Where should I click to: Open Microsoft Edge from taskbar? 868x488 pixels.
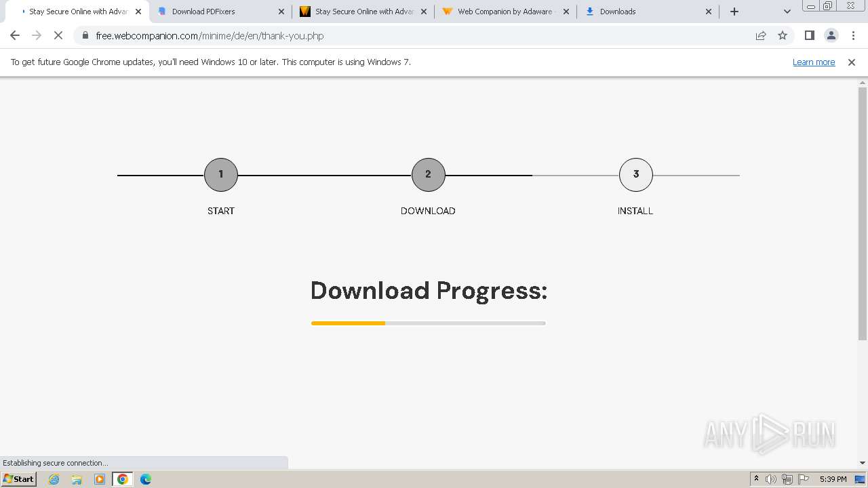coord(146,479)
